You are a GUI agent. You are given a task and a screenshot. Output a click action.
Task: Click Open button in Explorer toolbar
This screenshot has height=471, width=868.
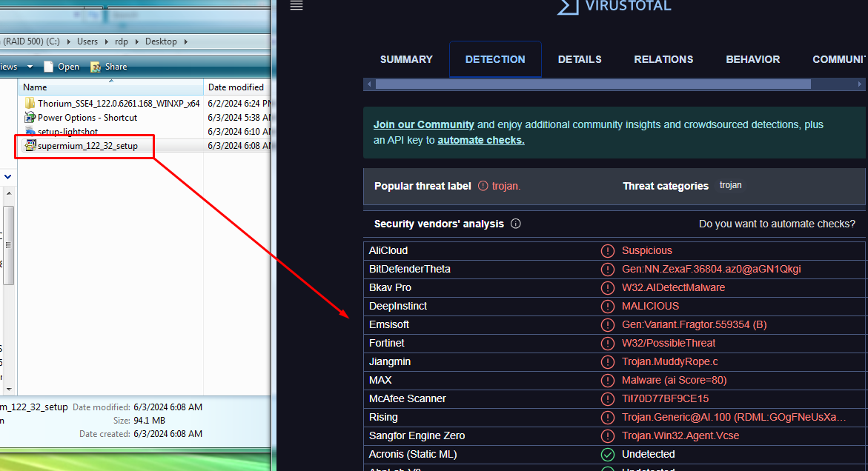coord(62,67)
